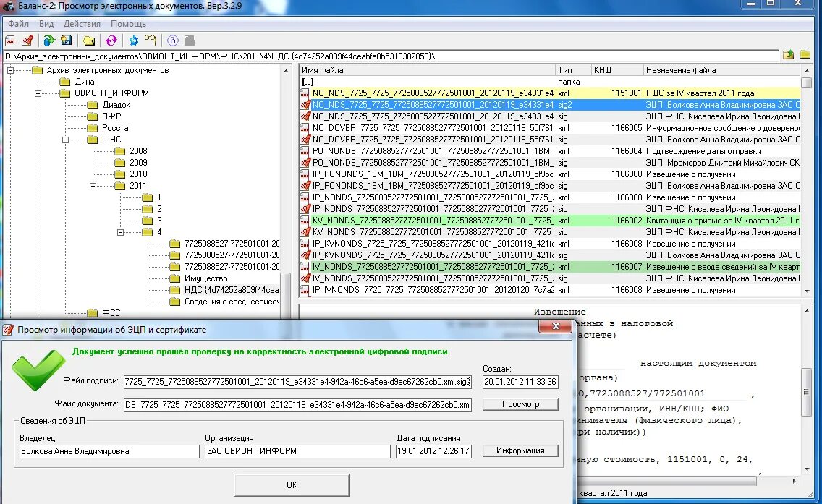822x504 pixels.
Task: Click the Организация field ЗАО ОВИОНТ ИНФОРМ
Action: click(x=297, y=451)
